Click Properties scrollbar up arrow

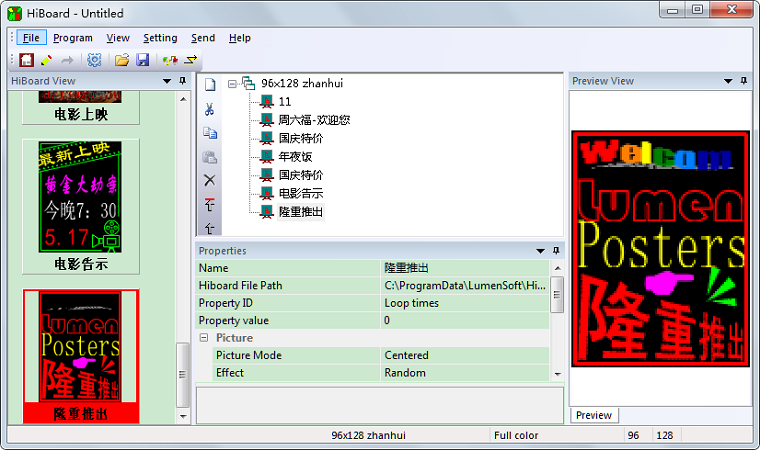557,268
